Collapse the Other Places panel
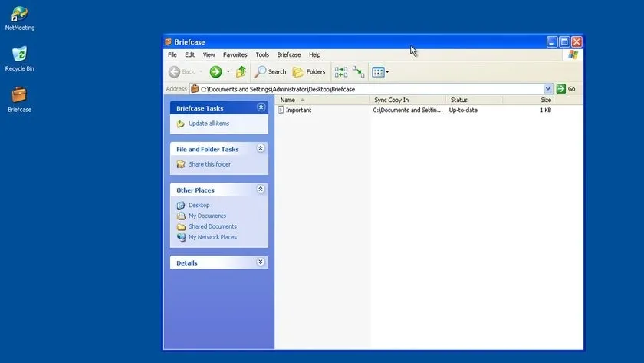This screenshot has height=363, width=644. click(261, 190)
